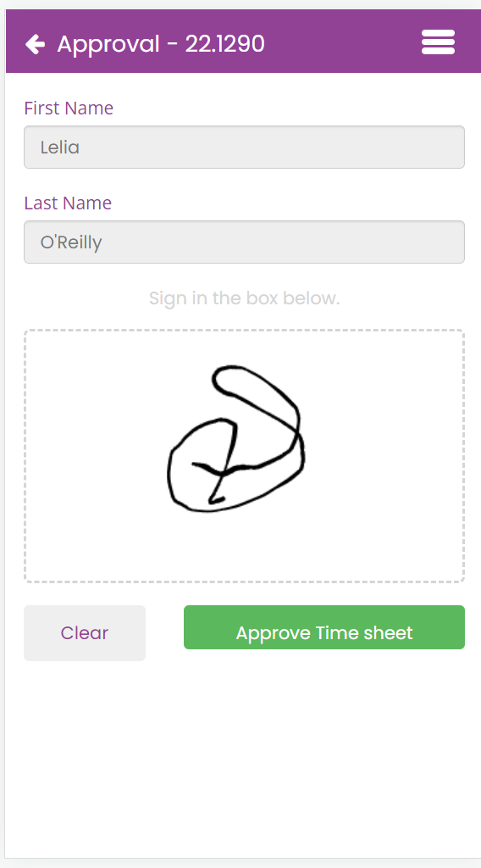Screen dimensions: 481x868
Task: Clear the drawn signature
Action: click(x=85, y=632)
